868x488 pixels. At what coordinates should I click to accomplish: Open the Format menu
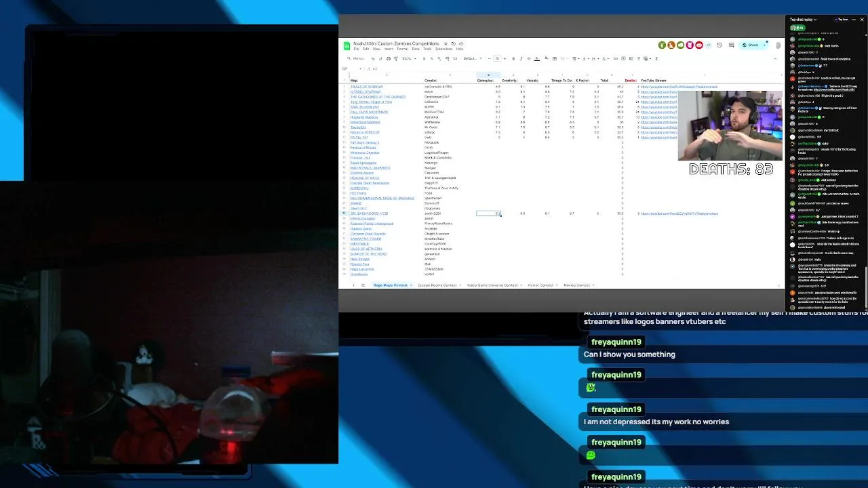(402, 49)
